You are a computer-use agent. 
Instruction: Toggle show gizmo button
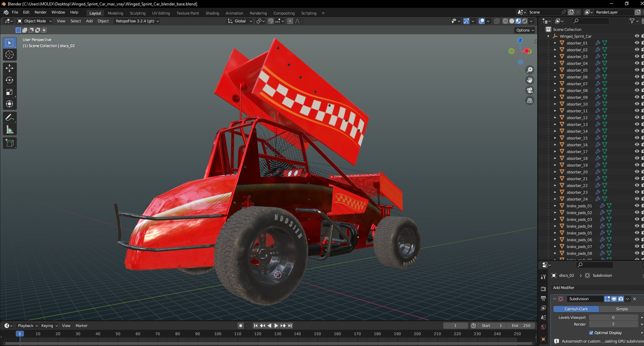pos(466,21)
